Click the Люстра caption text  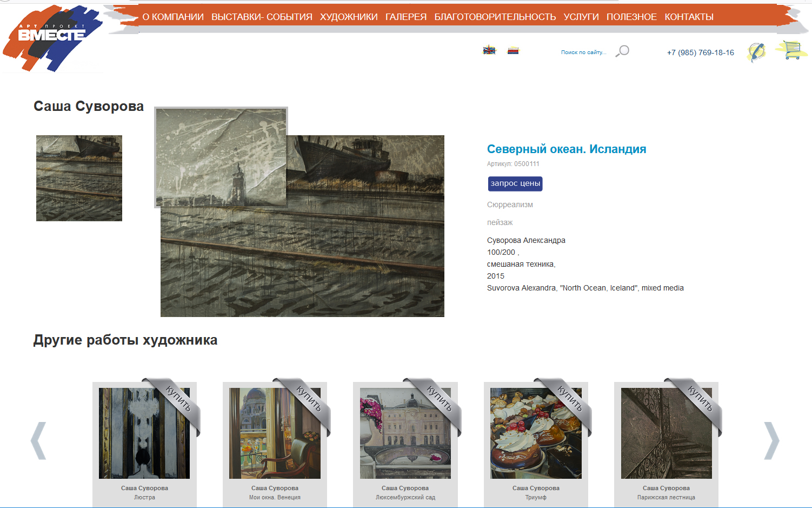[144, 497]
